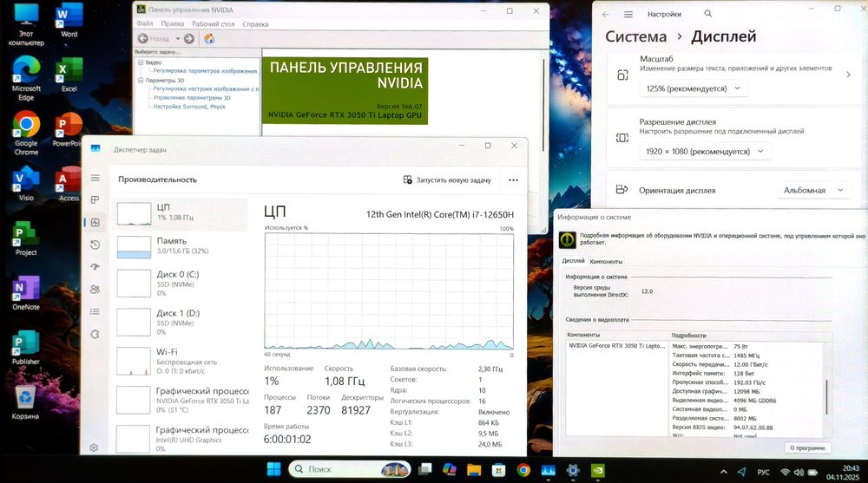Open Details list icon in Task Manager sidebar

coord(95,311)
